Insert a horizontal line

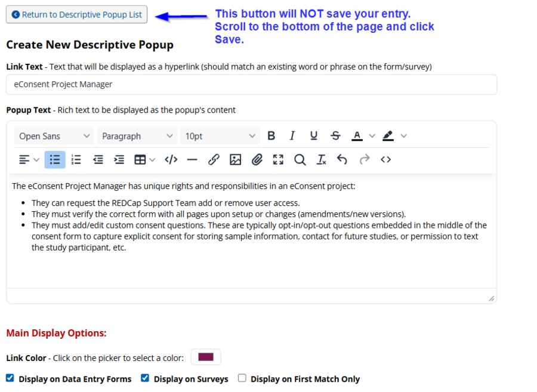(x=192, y=159)
